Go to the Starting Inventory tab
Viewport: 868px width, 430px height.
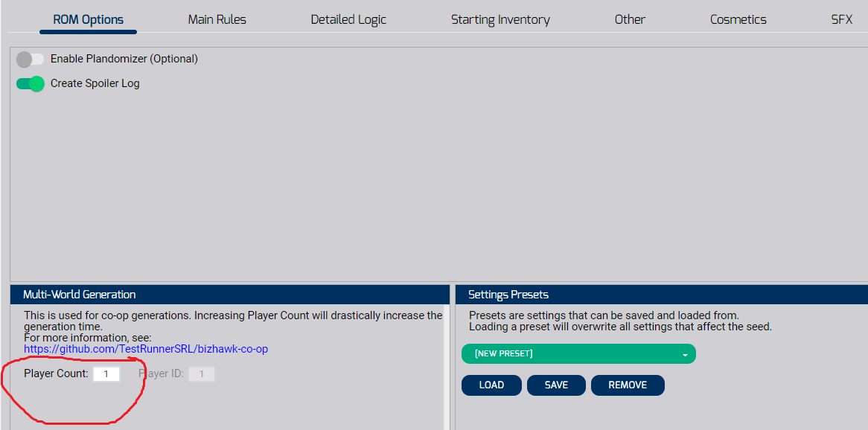click(x=500, y=19)
